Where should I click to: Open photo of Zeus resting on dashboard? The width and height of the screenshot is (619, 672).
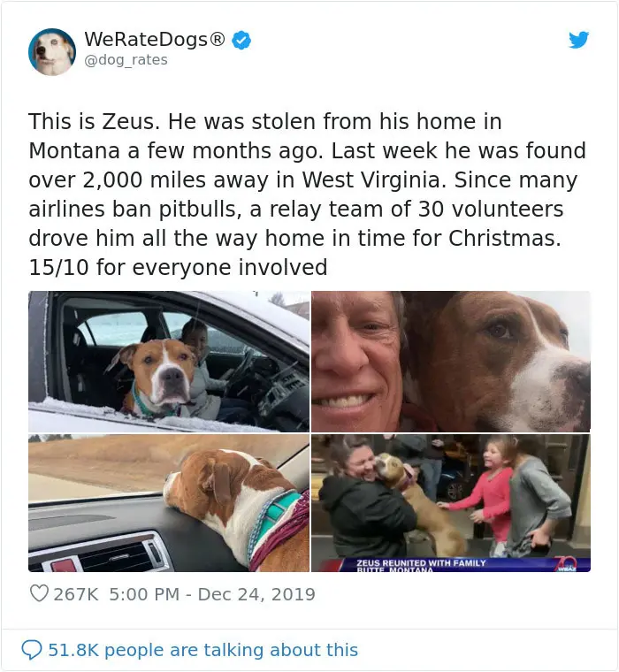coord(169,503)
